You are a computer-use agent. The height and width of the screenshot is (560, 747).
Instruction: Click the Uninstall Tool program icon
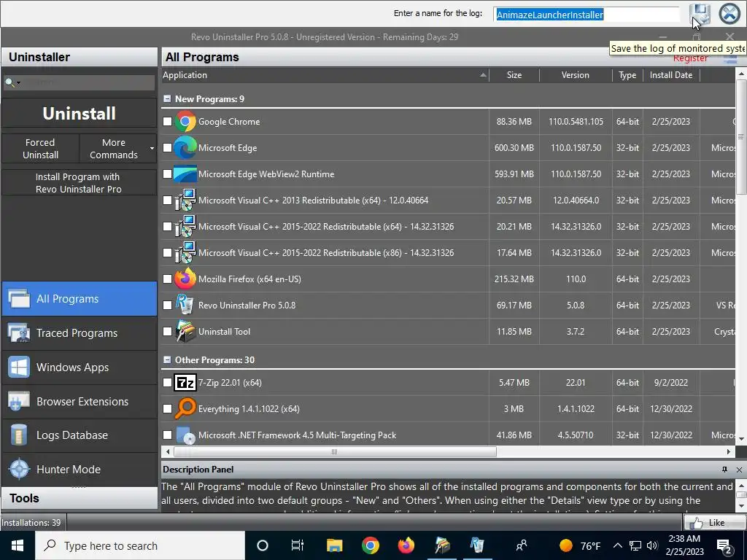click(185, 331)
